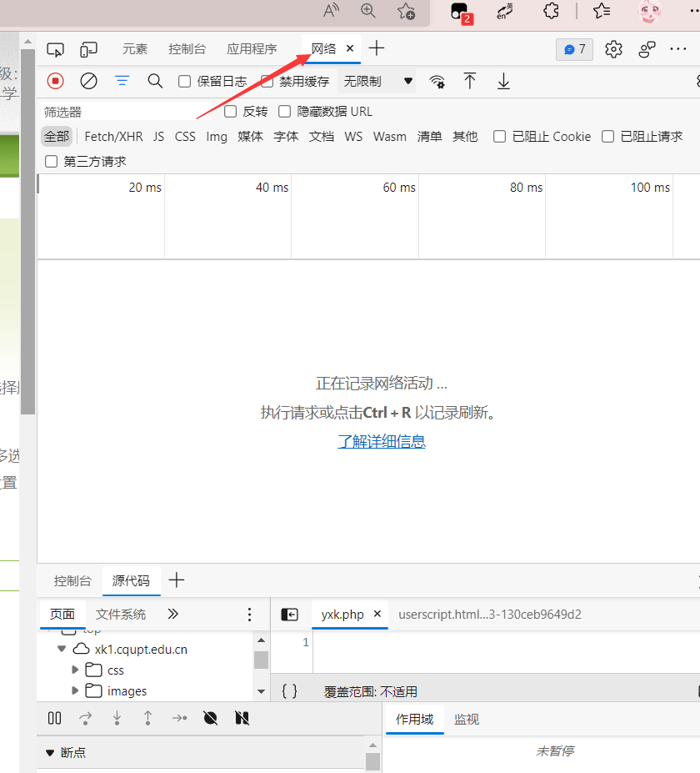The image size is (700, 773).
Task: Clear the network log with the clear icon
Action: click(x=88, y=81)
